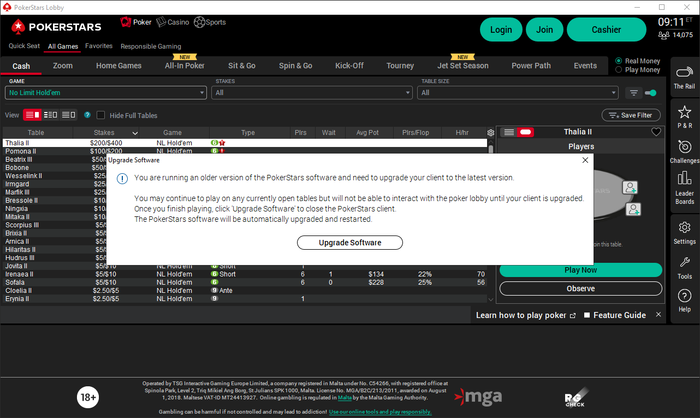Open the Table Size dropdown
This screenshot has height=418, width=700.
click(518, 93)
